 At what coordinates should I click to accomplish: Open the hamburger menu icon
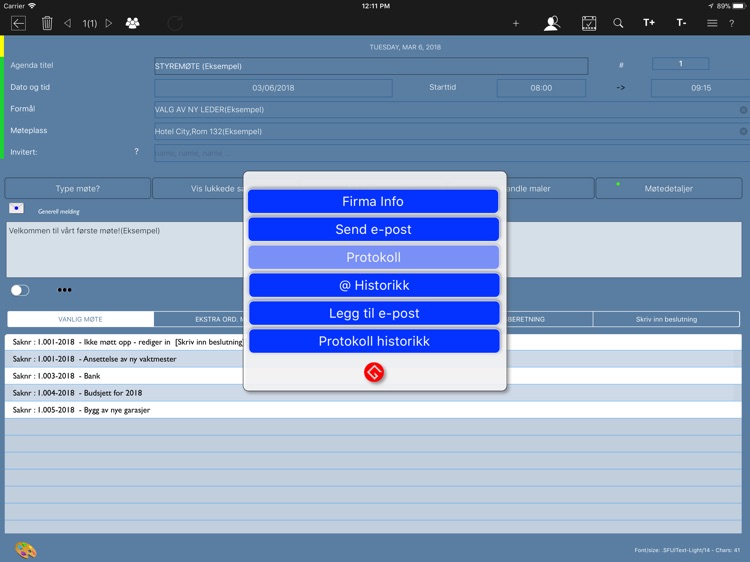click(x=712, y=23)
